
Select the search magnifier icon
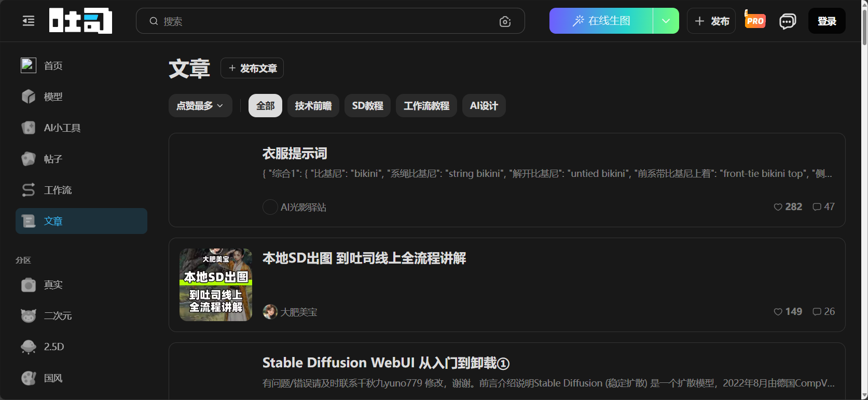click(154, 21)
